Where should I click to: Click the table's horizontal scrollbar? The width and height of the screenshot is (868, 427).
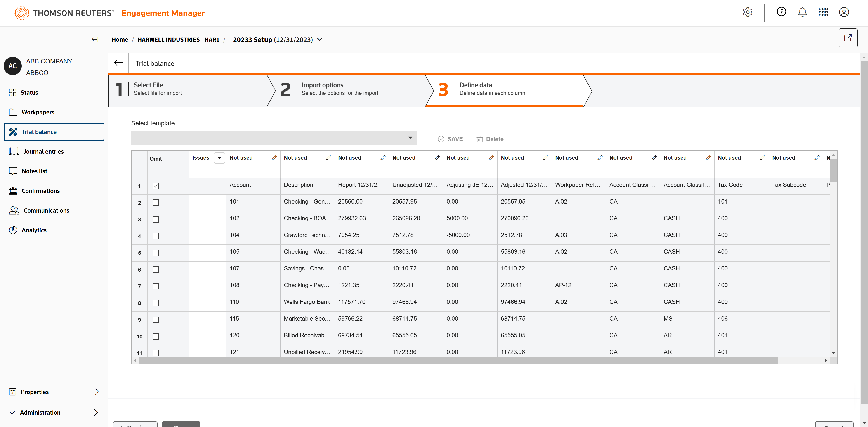[x=458, y=360]
